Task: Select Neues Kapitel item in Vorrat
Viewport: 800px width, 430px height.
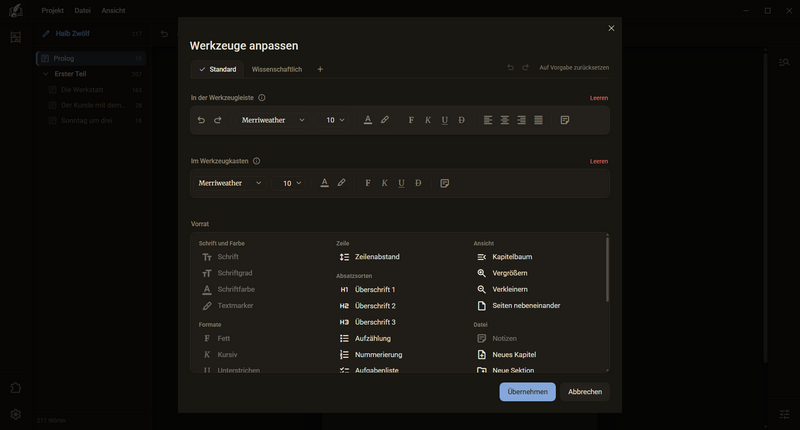Action: [x=507, y=355]
